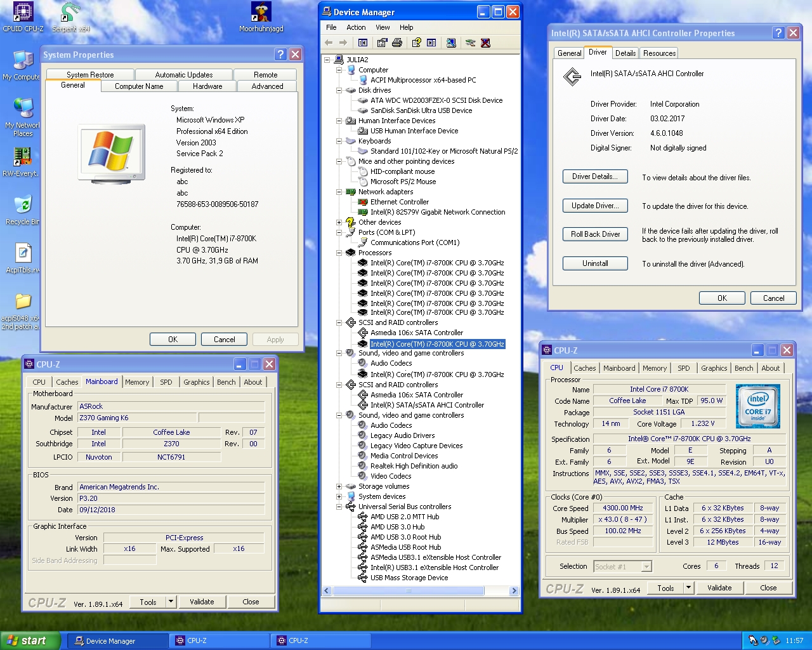Click the red X uninstall toolbar icon
812x650 pixels.
pyautogui.click(x=485, y=43)
